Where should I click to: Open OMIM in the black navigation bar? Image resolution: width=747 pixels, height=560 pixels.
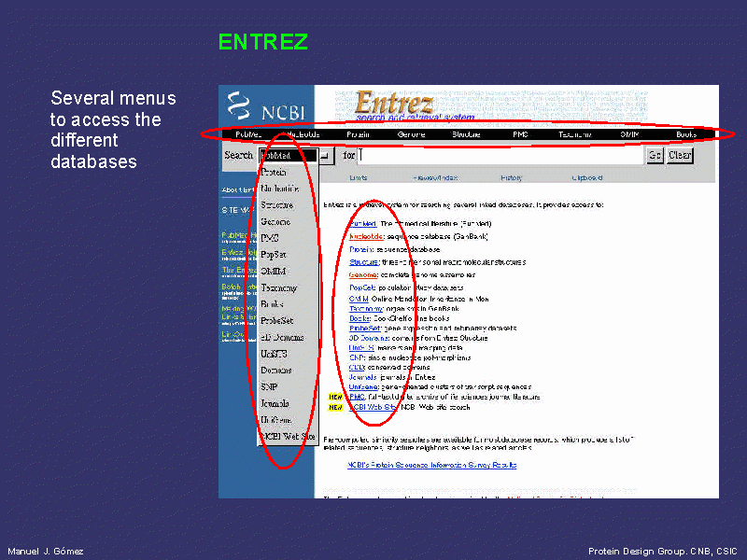(x=629, y=134)
